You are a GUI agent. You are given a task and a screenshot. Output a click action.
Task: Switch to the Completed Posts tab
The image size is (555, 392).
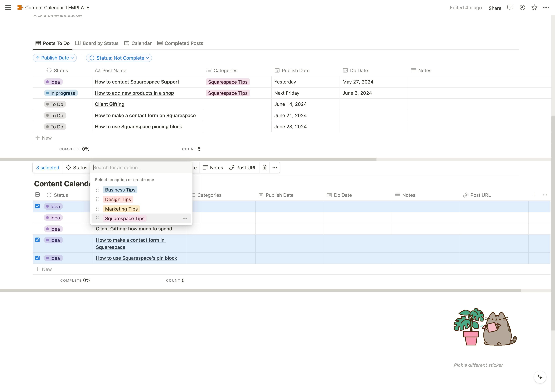point(180,43)
